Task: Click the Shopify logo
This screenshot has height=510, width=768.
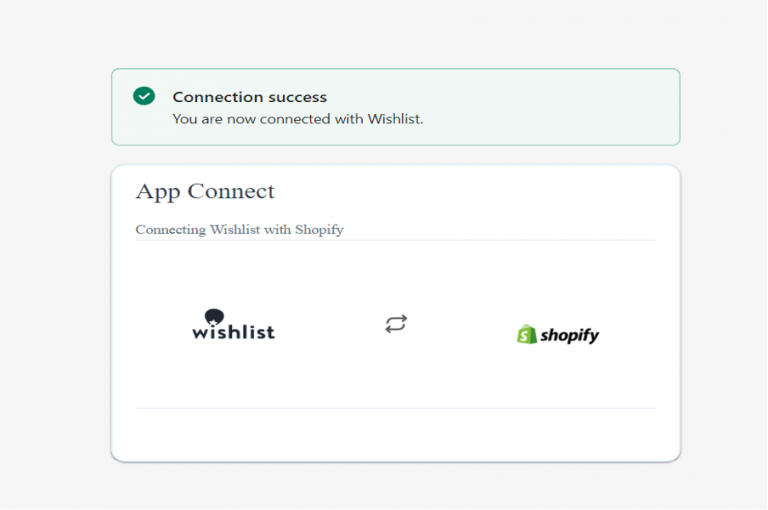Action: coord(558,335)
